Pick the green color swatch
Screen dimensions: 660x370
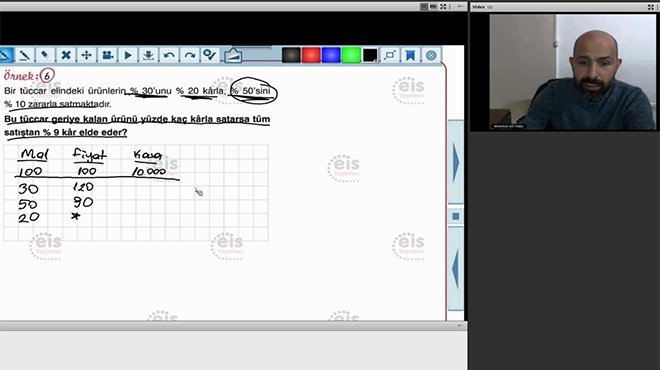coord(351,55)
